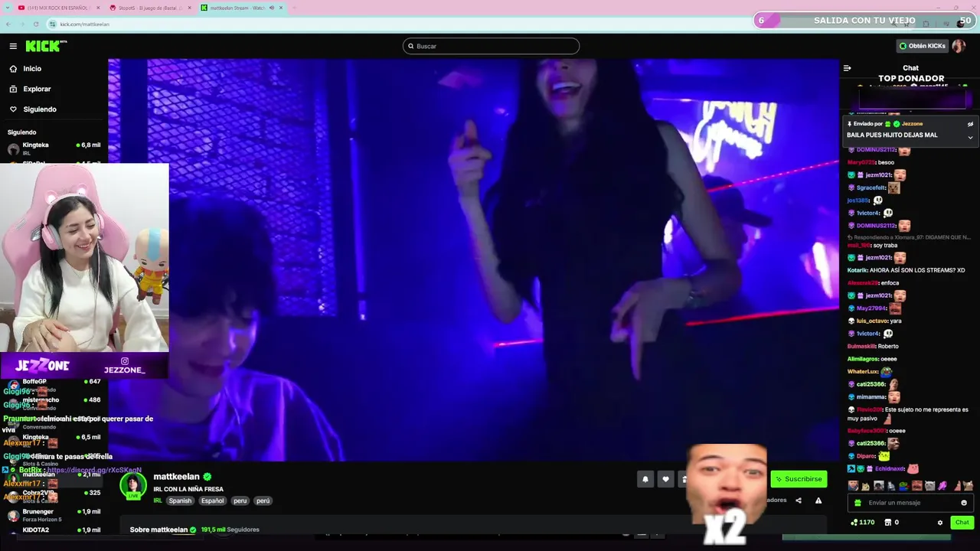Mute audio on mattkeelan tab speaker icon
The height and width of the screenshot is (551, 980).
click(x=271, y=8)
